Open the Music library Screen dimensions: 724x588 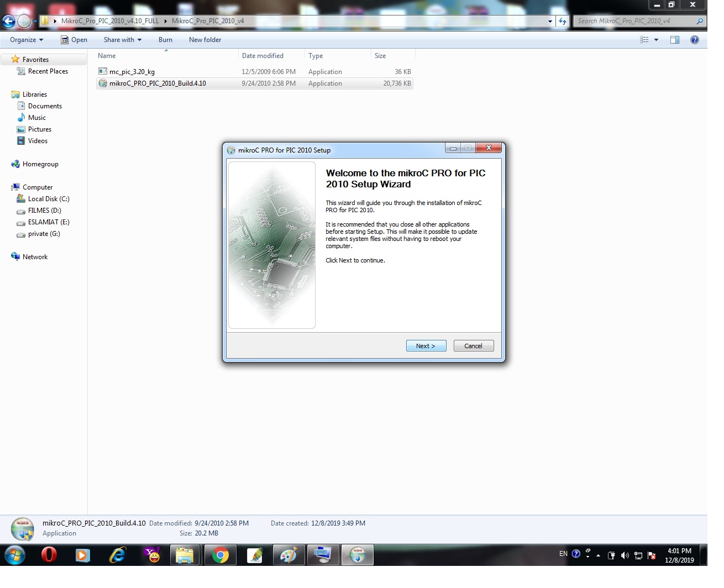tap(32, 118)
